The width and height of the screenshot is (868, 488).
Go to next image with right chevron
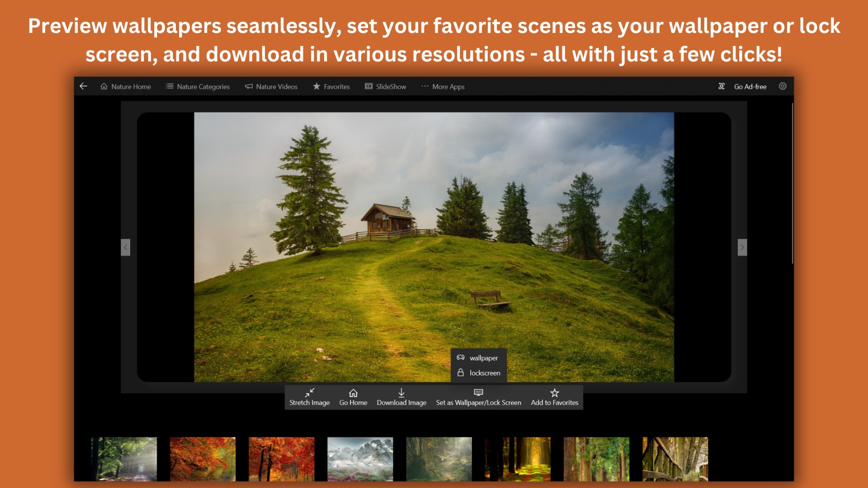[x=742, y=247]
